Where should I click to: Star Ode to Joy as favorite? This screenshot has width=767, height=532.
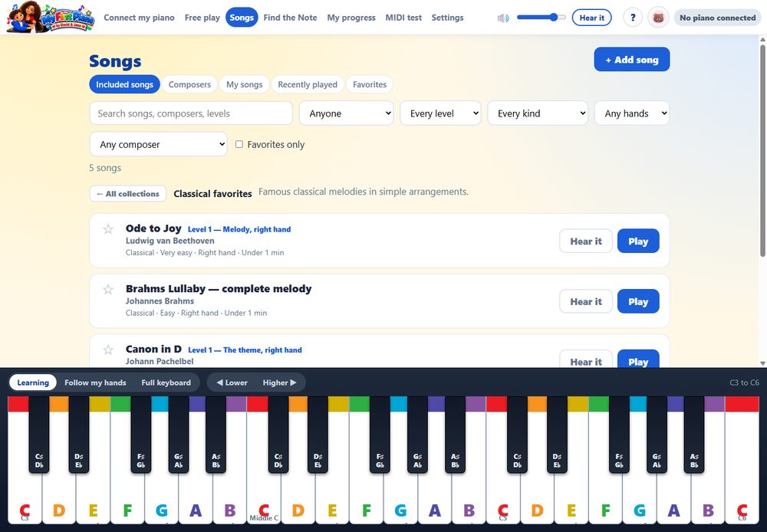click(108, 229)
